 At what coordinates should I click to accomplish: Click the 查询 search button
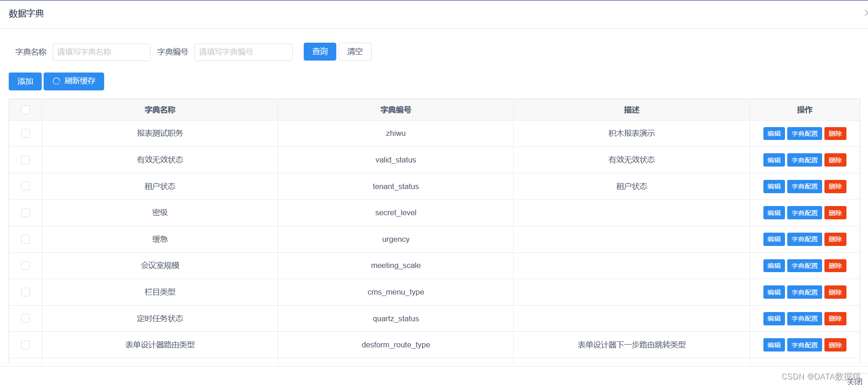pyautogui.click(x=320, y=51)
